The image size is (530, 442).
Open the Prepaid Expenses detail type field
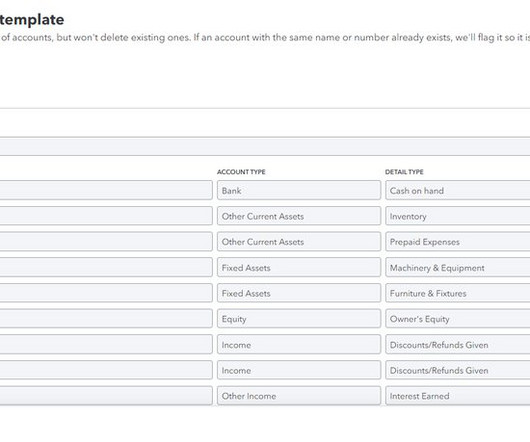coord(458,242)
